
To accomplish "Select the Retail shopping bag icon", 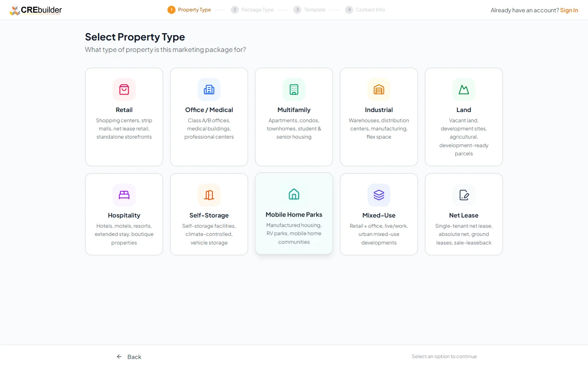I will [124, 90].
